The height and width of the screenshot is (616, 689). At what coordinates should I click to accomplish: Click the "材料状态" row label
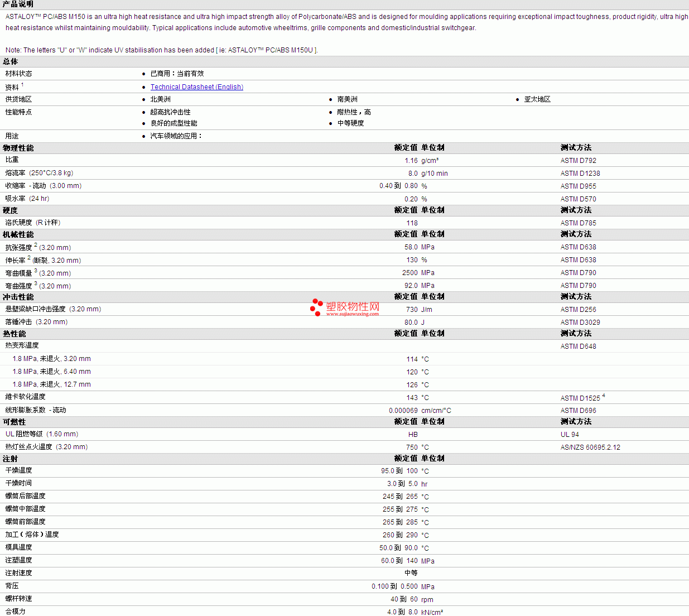coord(19,74)
